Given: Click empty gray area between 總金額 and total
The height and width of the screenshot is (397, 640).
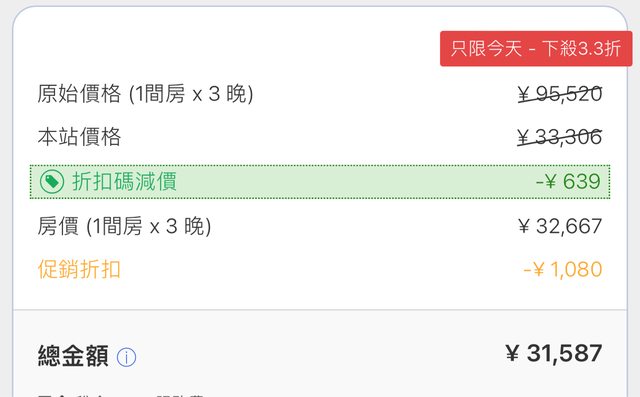Looking at the screenshot, I should 318,355.
